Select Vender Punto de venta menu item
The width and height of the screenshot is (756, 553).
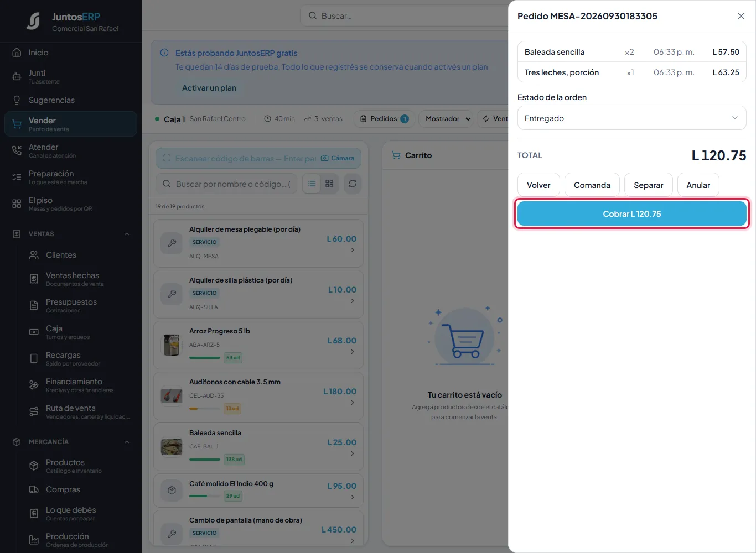click(71, 124)
